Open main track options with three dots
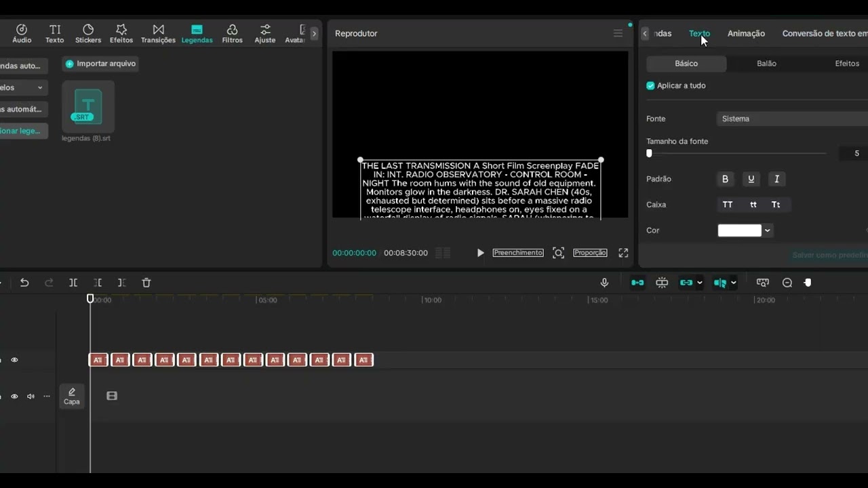This screenshot has width=868, height=488. click(x=47, y=396)
